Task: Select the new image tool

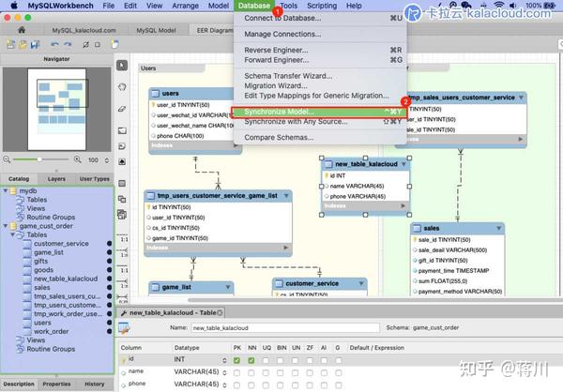Action: (122, 161)
